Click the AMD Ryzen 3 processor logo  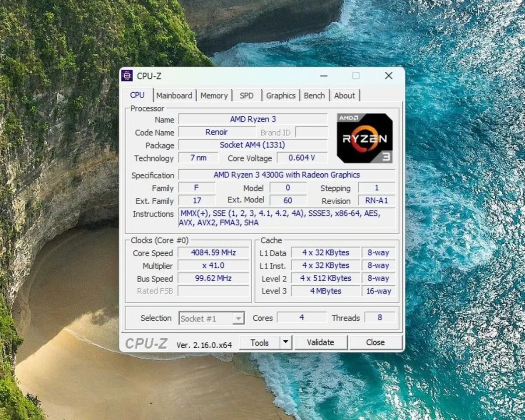click(x=364, y=138)
